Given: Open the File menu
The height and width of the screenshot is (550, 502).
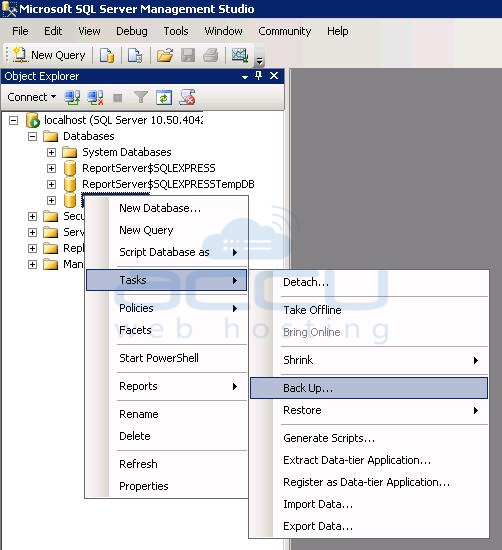Looking at the screenshot, I should (20, 31).
